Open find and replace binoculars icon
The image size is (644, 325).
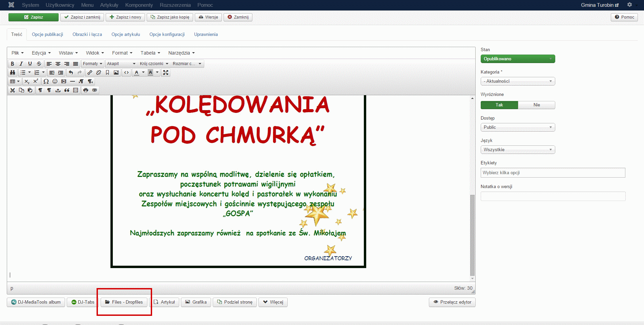pyautogui.click(x=13, y=73)
